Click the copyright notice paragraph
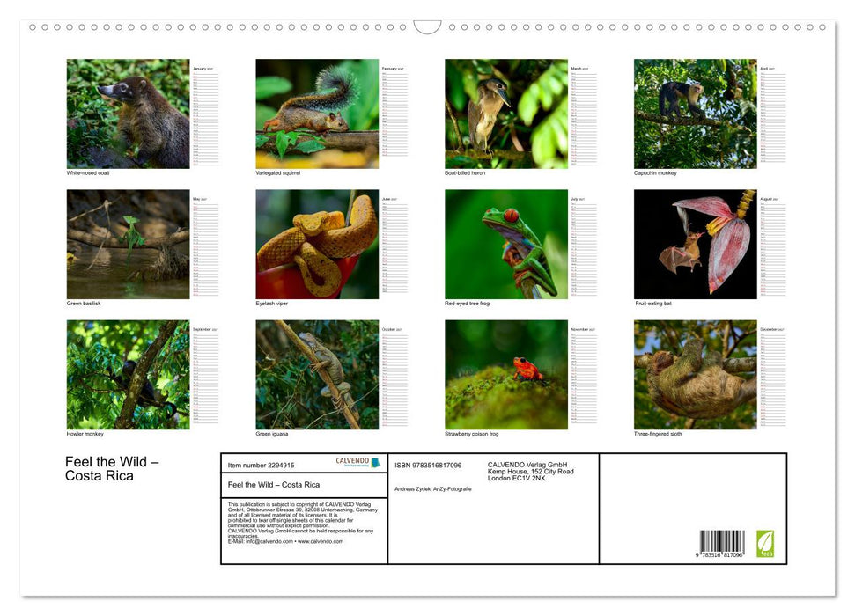This screenshot has width=855, height=616. point(303,523)
